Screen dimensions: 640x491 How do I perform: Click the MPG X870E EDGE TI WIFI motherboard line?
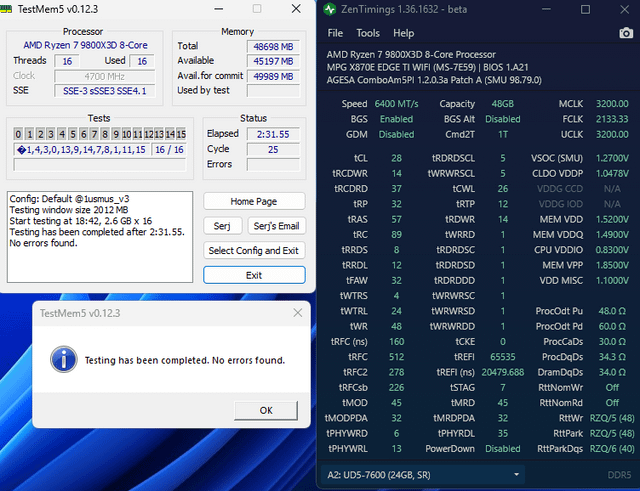tap(427, 67)
